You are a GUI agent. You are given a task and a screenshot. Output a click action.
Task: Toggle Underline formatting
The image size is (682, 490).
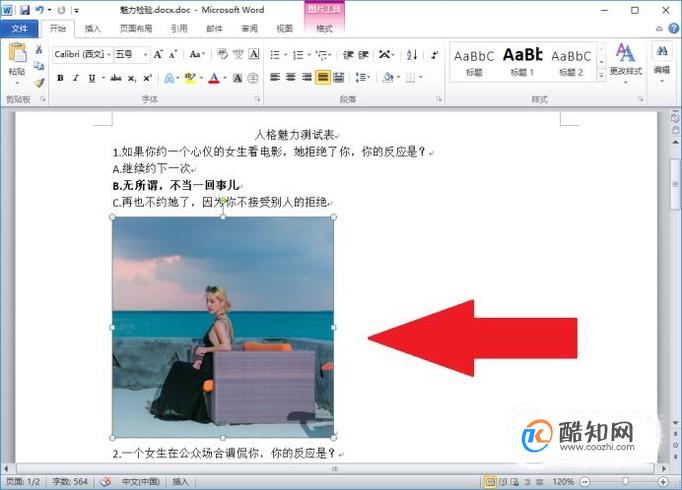pos(92,78)
